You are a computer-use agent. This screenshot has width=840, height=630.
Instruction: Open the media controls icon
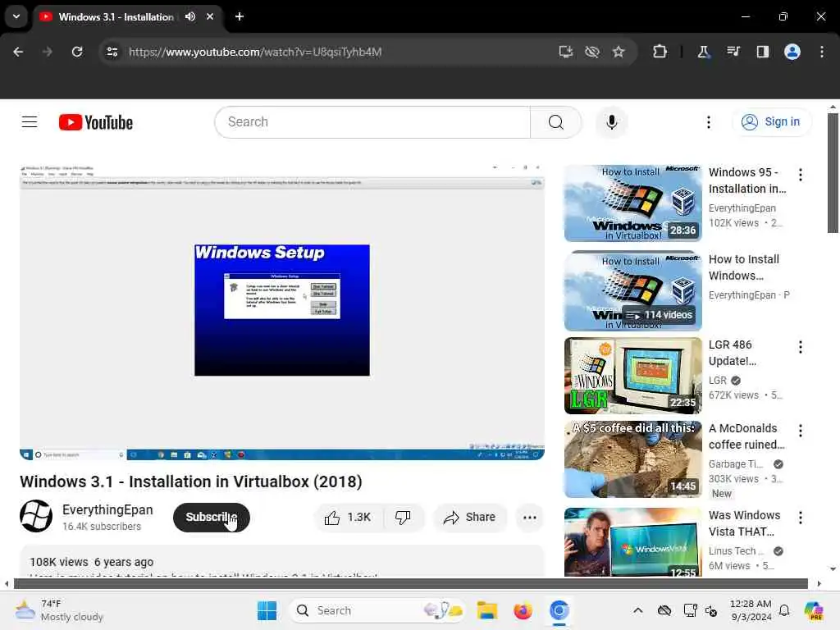pyautogui.click(x=733, y=52)
